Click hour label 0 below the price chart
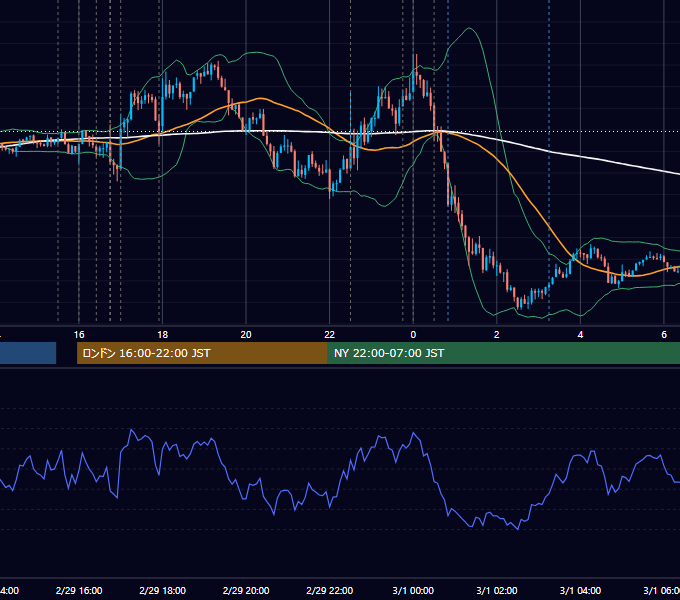 click(413, 335)
